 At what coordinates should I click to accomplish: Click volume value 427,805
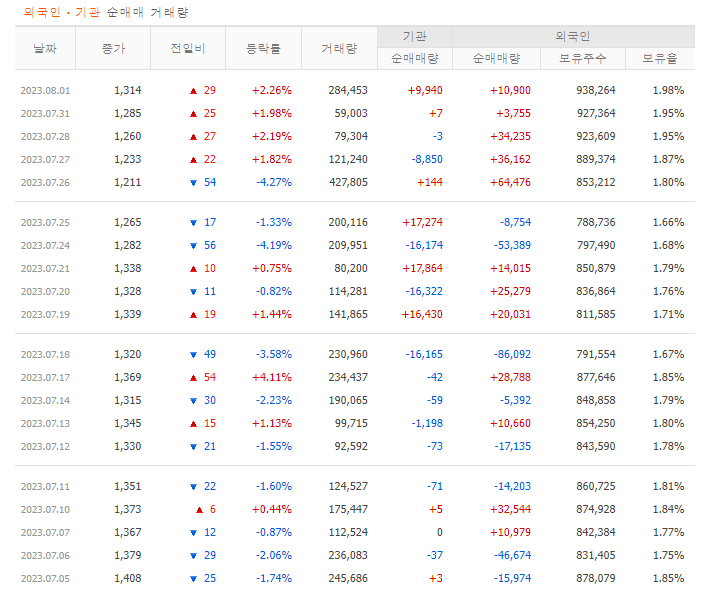348,182
